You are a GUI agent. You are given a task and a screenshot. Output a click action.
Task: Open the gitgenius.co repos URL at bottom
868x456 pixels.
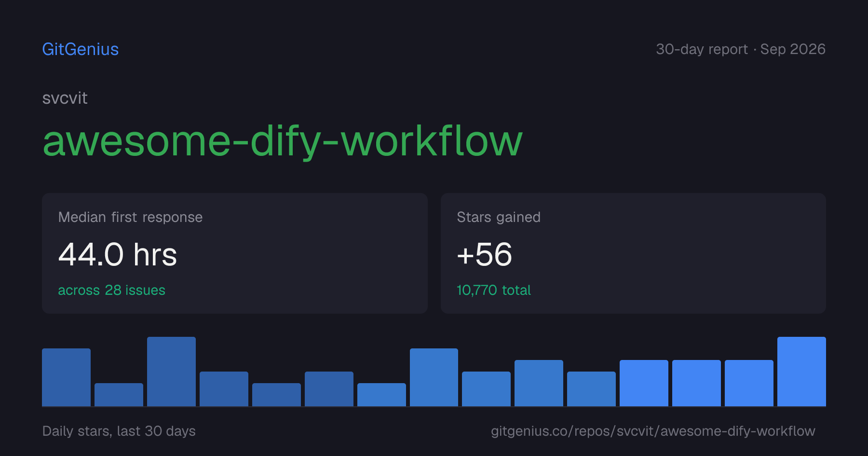[x=653, y=431]
